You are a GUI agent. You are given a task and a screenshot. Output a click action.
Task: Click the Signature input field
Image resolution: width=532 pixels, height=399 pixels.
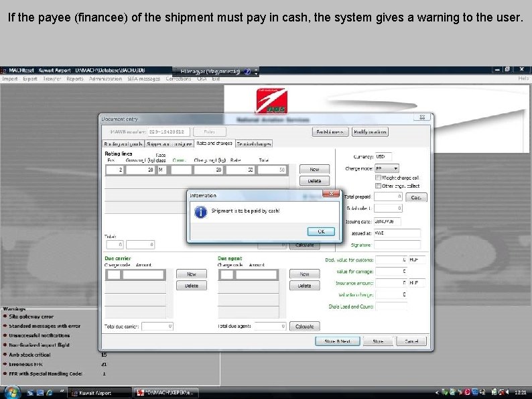coord(397,245)
